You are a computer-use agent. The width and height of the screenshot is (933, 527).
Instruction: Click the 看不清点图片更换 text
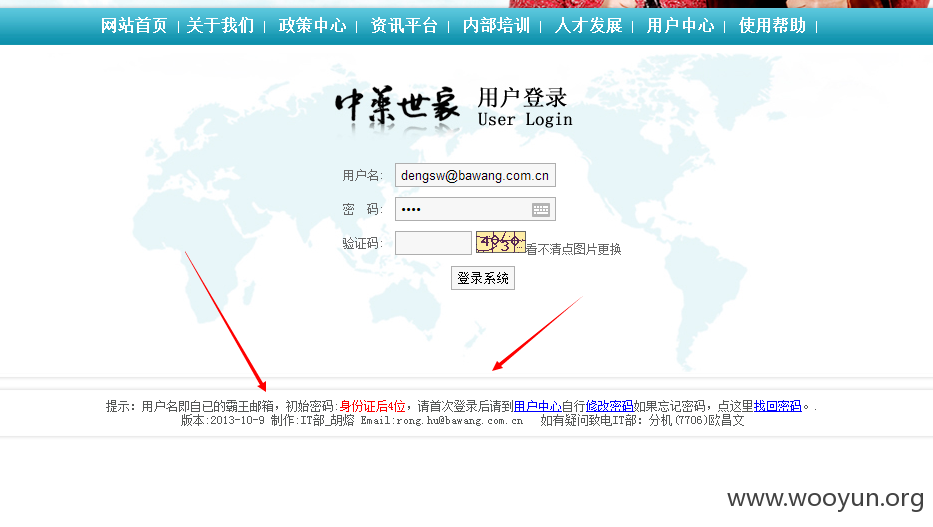coord(574,249)
